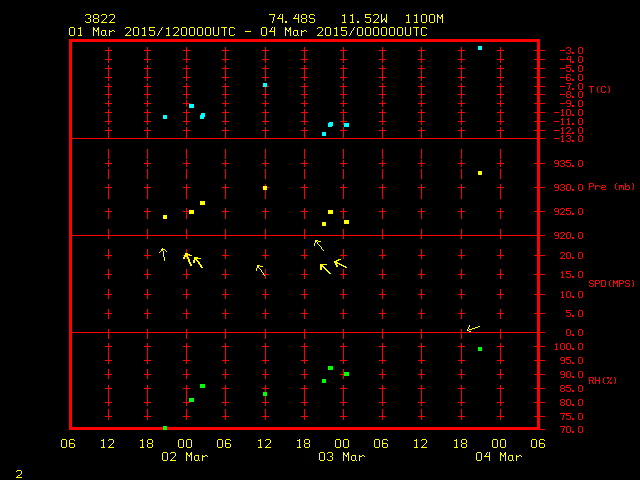This screenshot has height=480, width=640.
Task: Select the latitude 74.48S label
Action: pos(288,19)
